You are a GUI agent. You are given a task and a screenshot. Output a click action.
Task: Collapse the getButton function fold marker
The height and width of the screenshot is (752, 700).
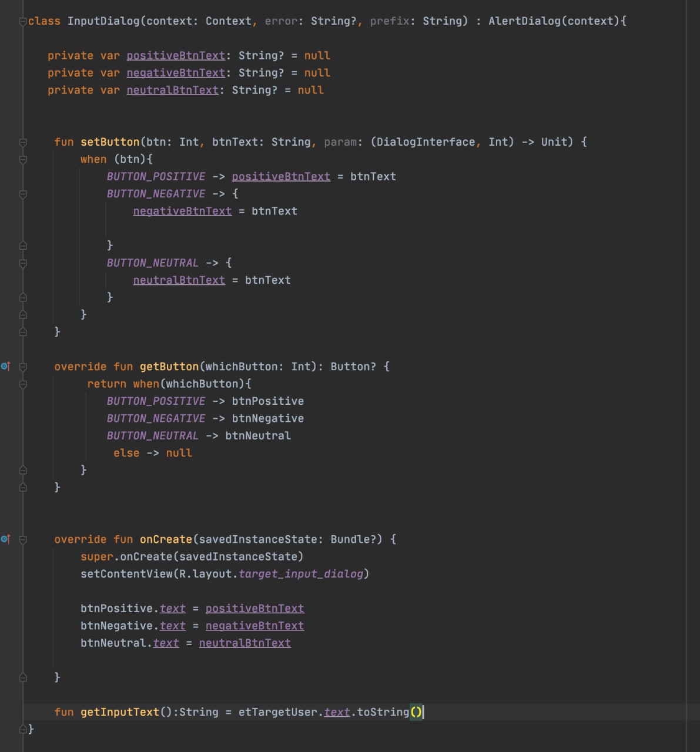(x=23, y=367)
